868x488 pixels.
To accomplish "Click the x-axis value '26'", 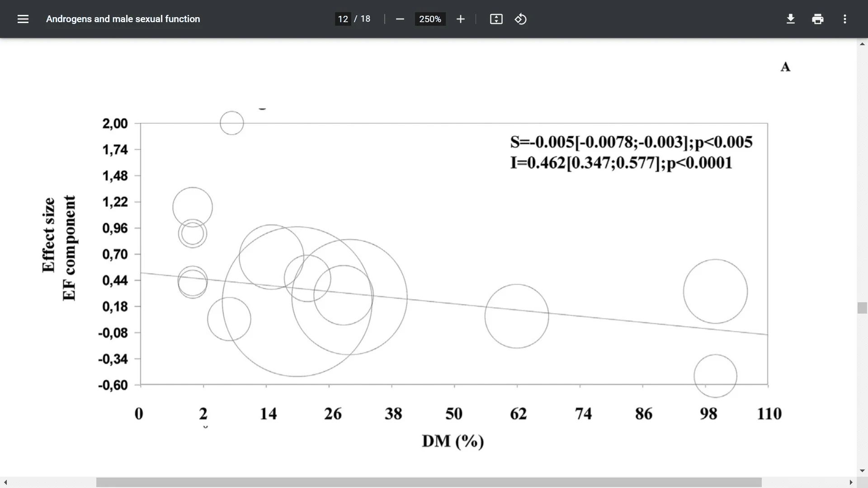I will [333, 413].
